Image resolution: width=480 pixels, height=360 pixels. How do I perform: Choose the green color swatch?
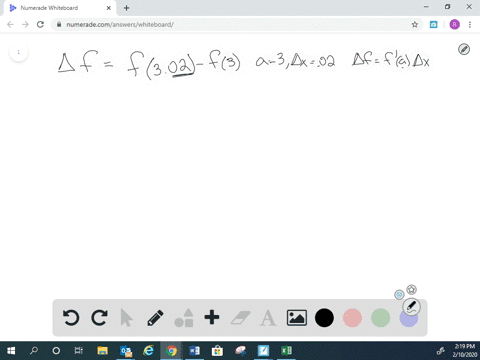pos(380,318)
